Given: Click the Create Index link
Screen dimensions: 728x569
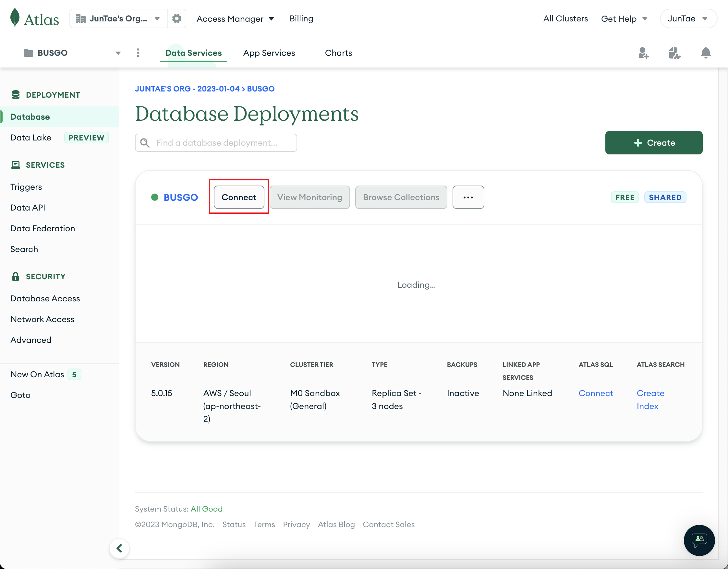Looking at the screenshot, I should [x=650, y=399].
